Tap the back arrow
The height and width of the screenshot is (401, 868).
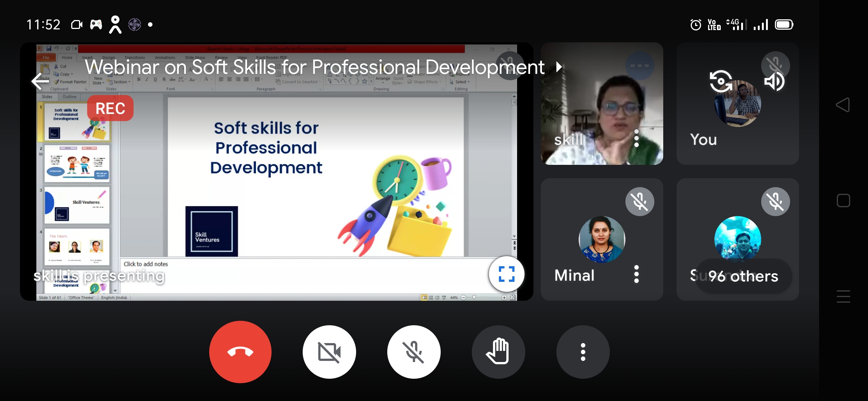pos(40,81)
